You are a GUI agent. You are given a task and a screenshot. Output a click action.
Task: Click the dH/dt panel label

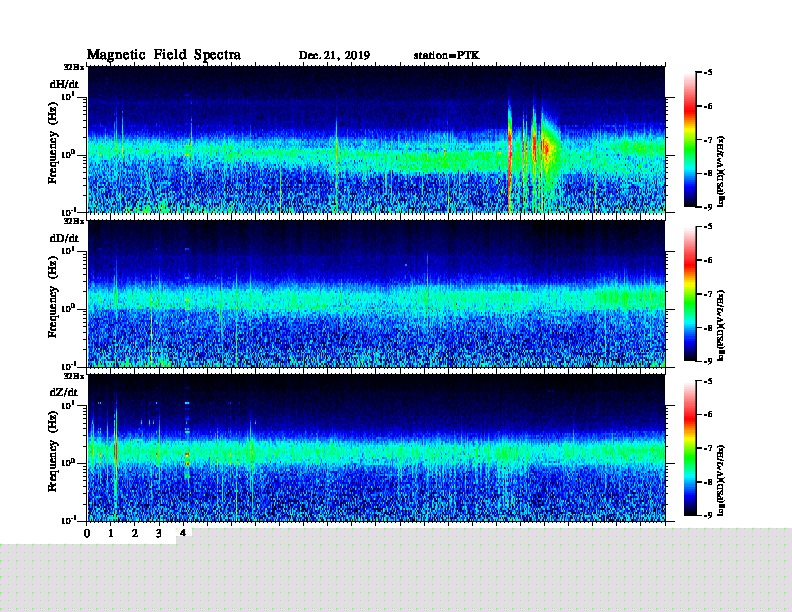click(x=64, y=84)
